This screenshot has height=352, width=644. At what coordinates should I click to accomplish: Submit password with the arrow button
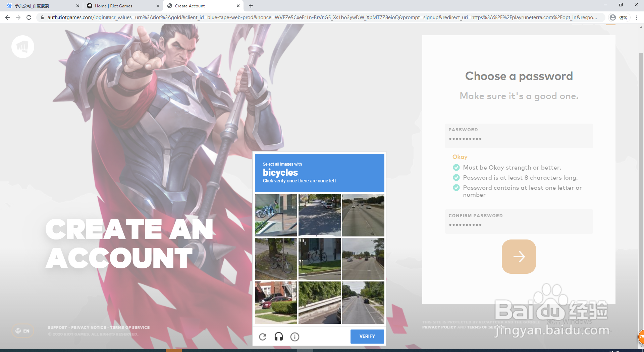point(519,257)
